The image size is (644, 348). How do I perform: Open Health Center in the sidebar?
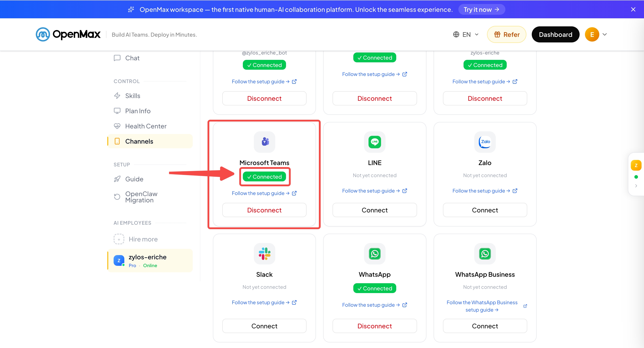tap(150, 126)
